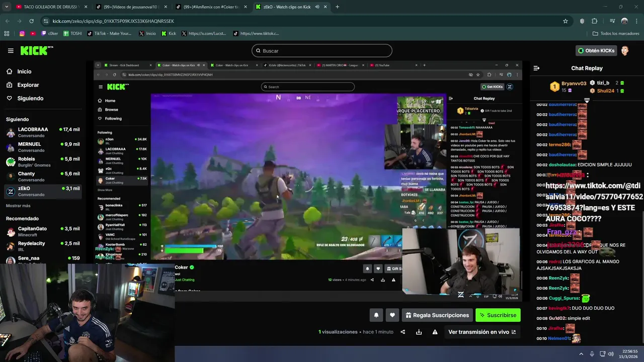Open the Kick hamburger menu
The width and height of the screenshot is (644, 362).
pyautogui.click(x=11, y=51)
